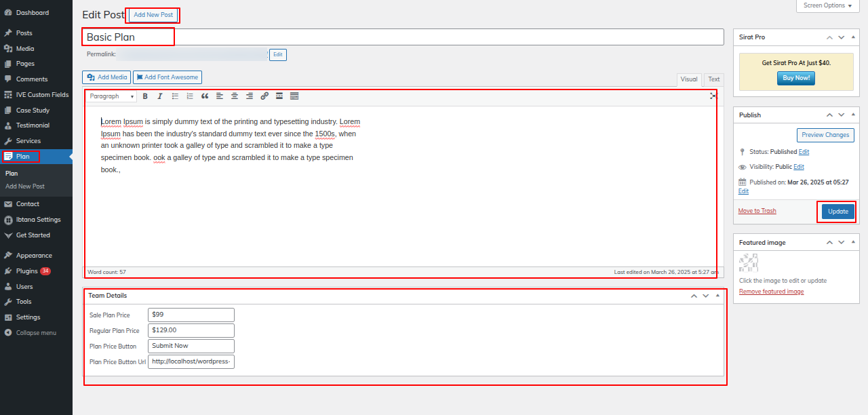868x415 pixels.
Task: Click the Sale Plan Price field
Action: 191,315
